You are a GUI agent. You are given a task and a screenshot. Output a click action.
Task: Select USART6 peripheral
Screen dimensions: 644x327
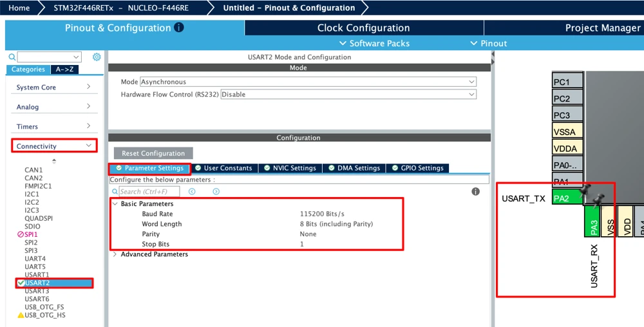pos(37,299)
